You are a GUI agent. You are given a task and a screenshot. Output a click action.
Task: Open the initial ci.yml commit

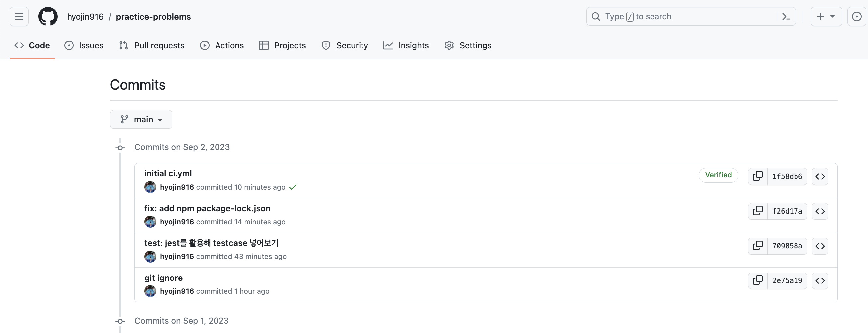168,173
